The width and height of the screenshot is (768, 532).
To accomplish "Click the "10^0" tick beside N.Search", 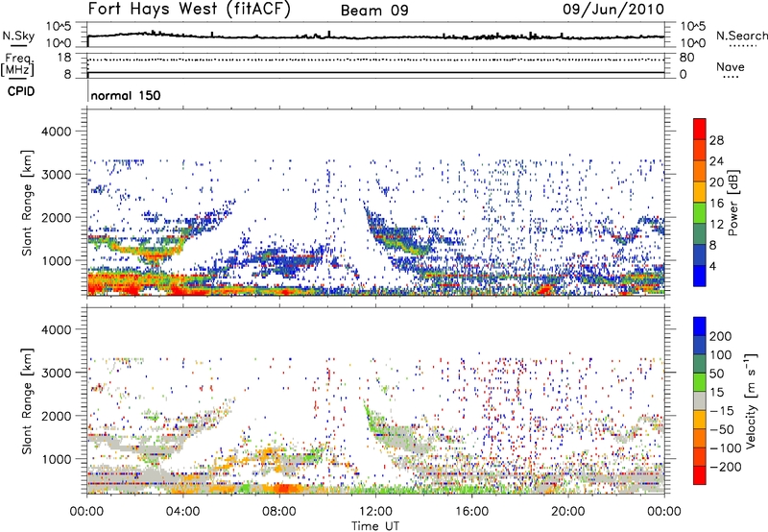I will click(693, 43).
